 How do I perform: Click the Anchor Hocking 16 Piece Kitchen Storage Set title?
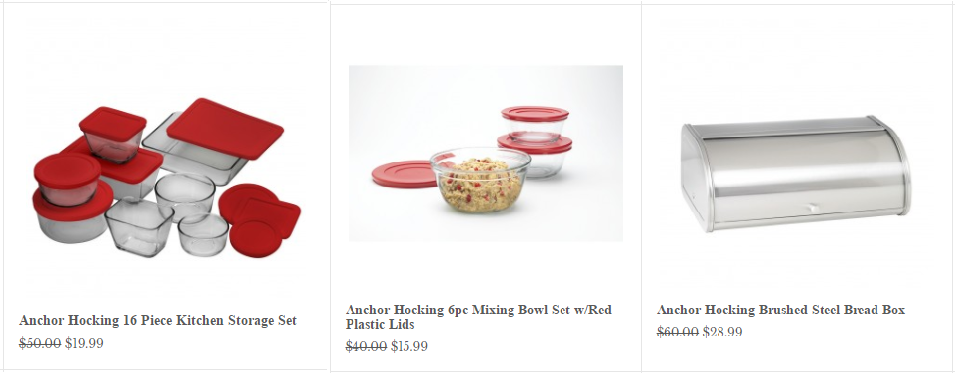point(158,320)
